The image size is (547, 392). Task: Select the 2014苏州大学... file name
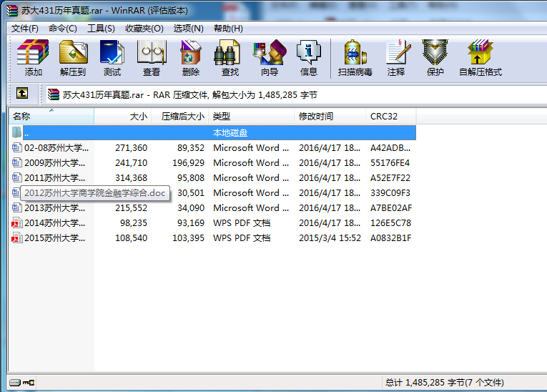(x=55, y=222)
